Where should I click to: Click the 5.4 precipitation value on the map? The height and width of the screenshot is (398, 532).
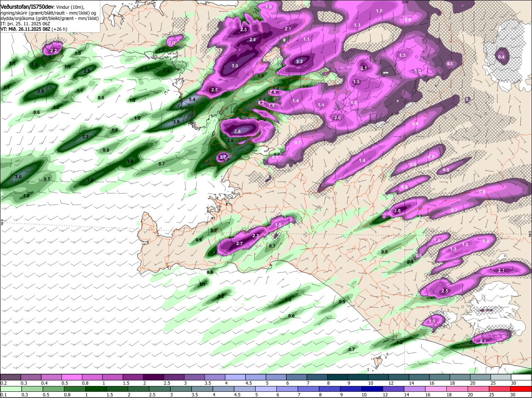192,100
